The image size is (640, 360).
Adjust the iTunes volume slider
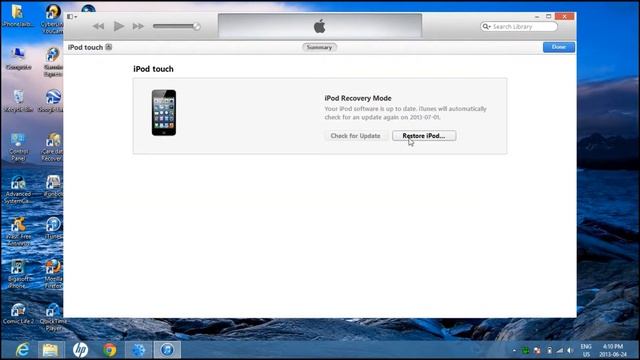tap(176, 26)
